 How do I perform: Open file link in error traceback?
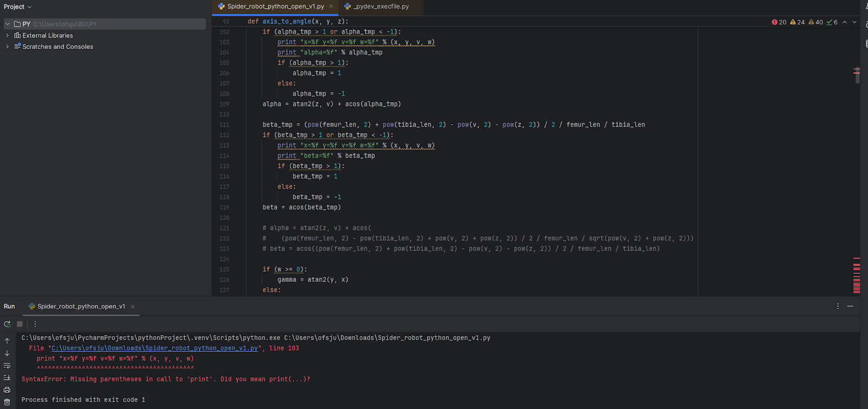(x=155, y=348)
